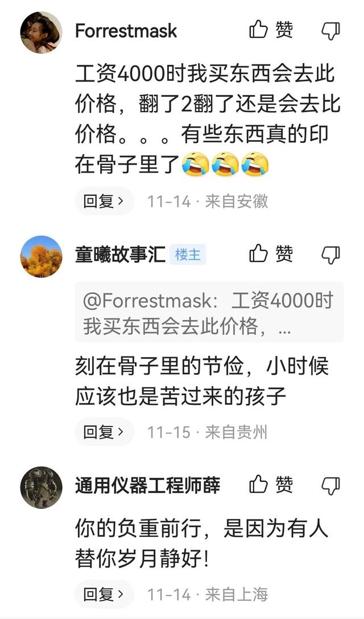Open Forrestmask's profile avatar
This screenshot has height=619, width=364.
coord(42,32)
